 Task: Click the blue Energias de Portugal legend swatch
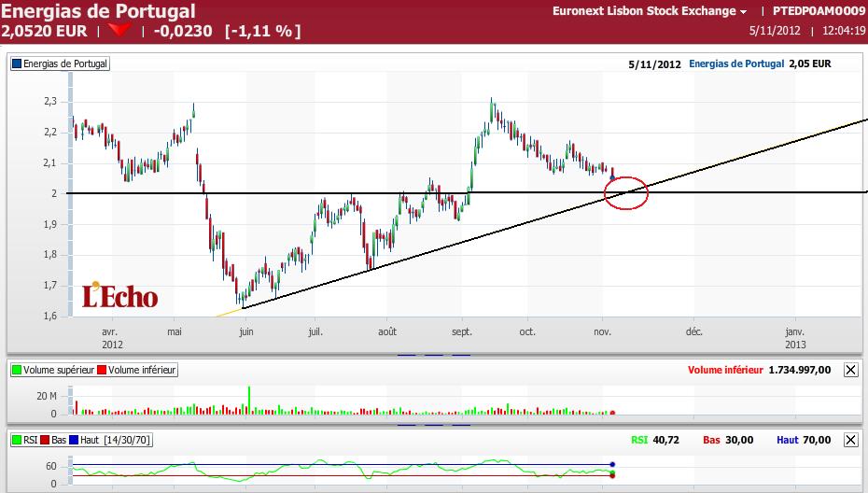pos(17,63)
